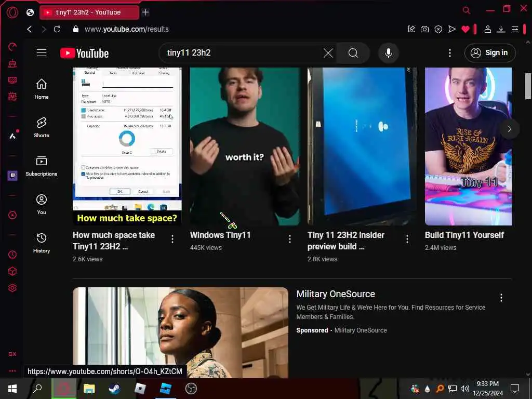
Task: Open the browser profile icon
Action: [x=487, y=30]
